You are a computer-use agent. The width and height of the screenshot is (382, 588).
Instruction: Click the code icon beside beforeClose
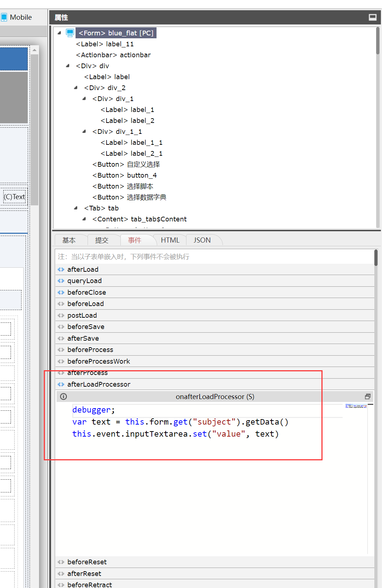[x=61, y=293]
